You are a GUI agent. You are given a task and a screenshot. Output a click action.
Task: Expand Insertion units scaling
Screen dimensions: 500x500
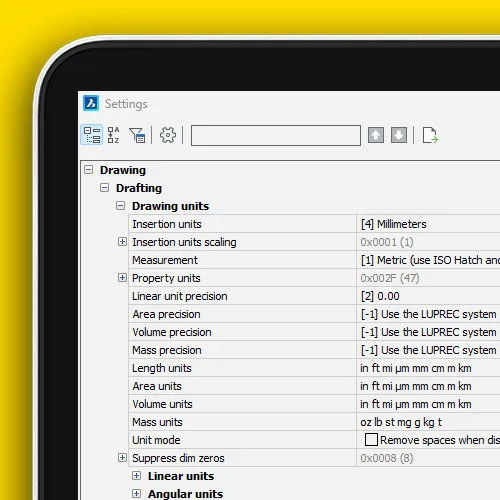[x=122, y=242]
